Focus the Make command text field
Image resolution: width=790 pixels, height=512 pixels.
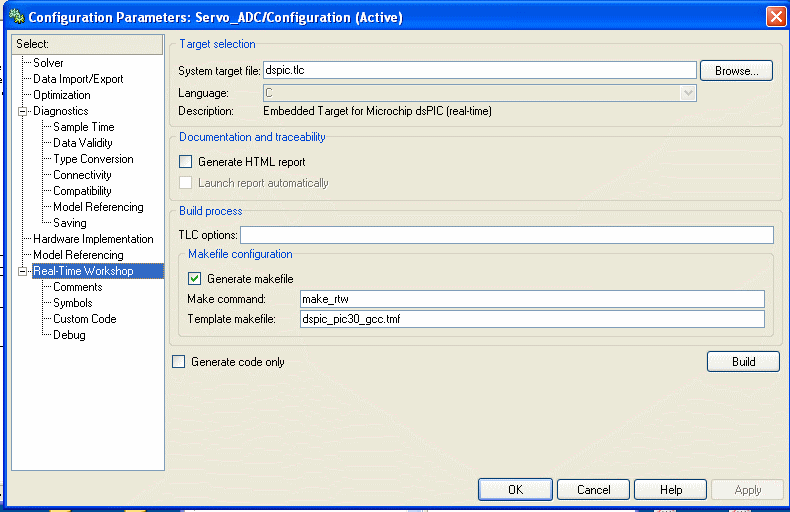point(532,299)
